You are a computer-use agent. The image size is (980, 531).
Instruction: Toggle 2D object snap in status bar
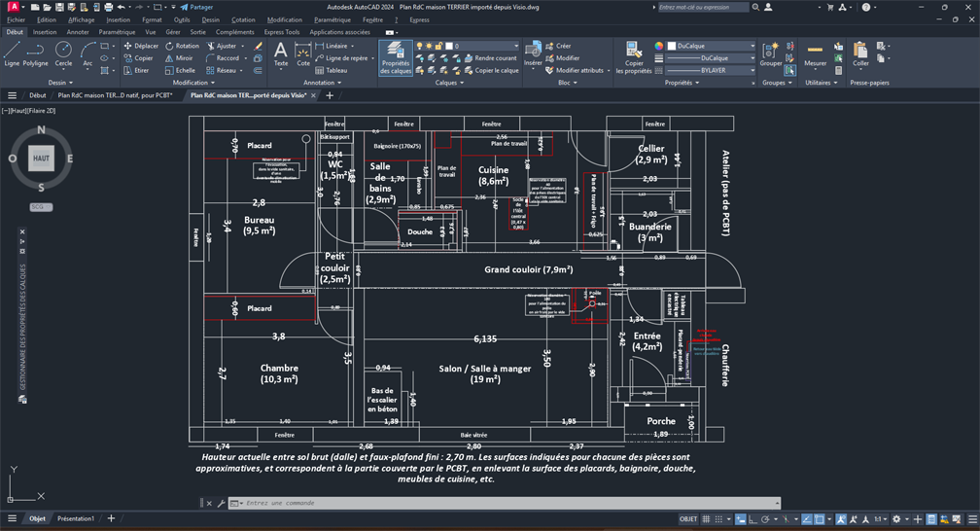coord(820,519)
